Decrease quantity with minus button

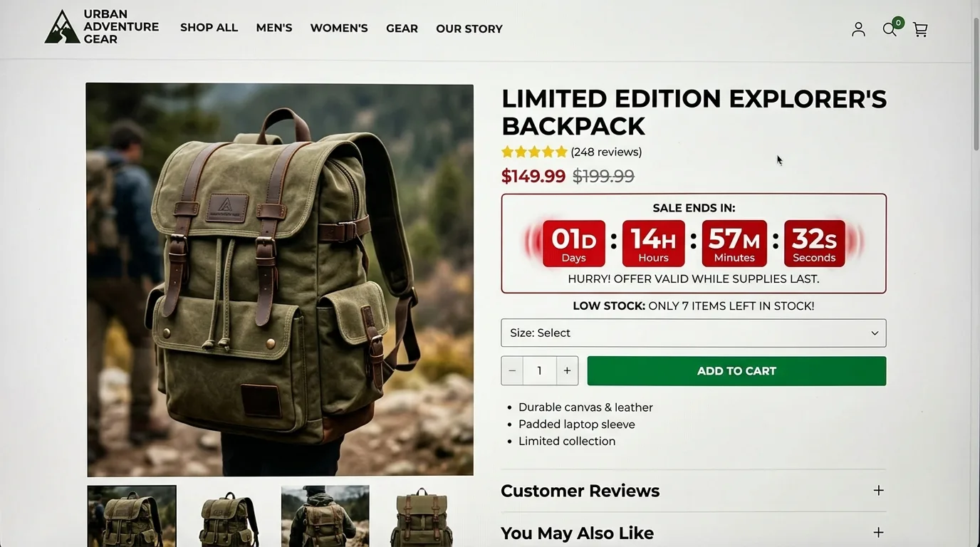[x=512, y=371]
